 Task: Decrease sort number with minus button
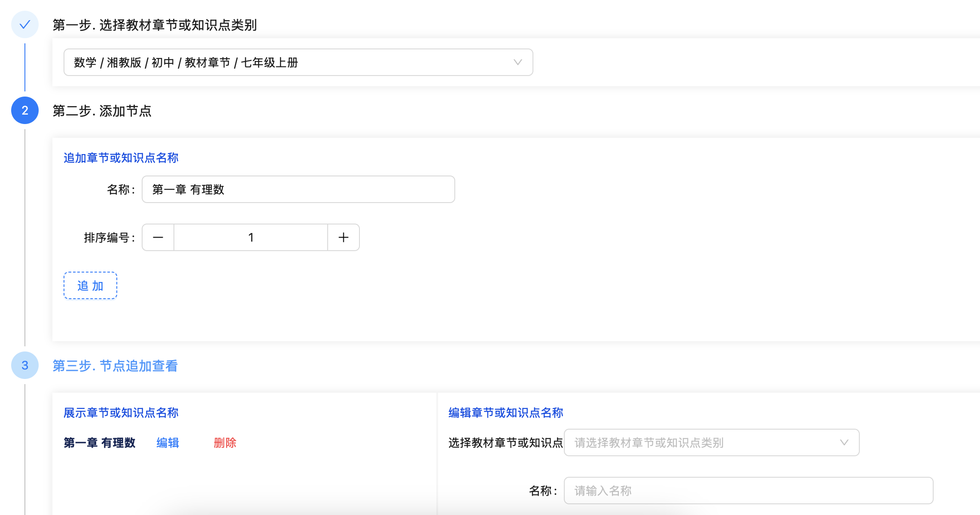click(158, 237)
